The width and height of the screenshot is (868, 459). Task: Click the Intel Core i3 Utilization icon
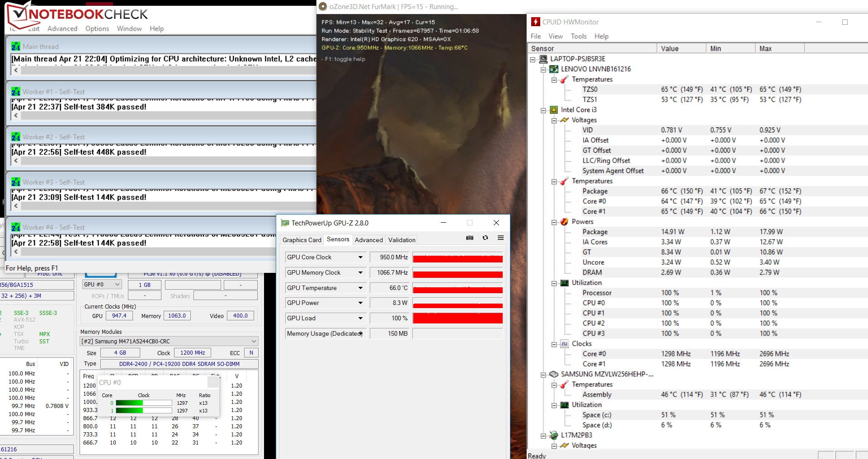tap(565, 283)
